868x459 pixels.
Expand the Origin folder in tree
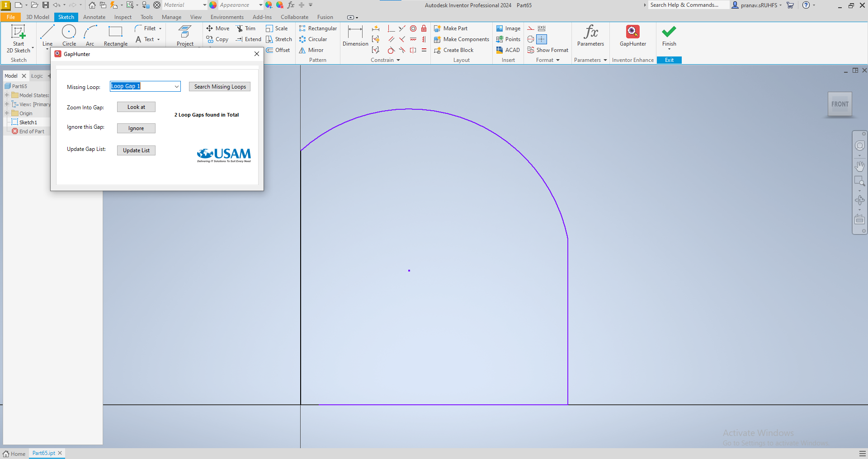point(7,113)
